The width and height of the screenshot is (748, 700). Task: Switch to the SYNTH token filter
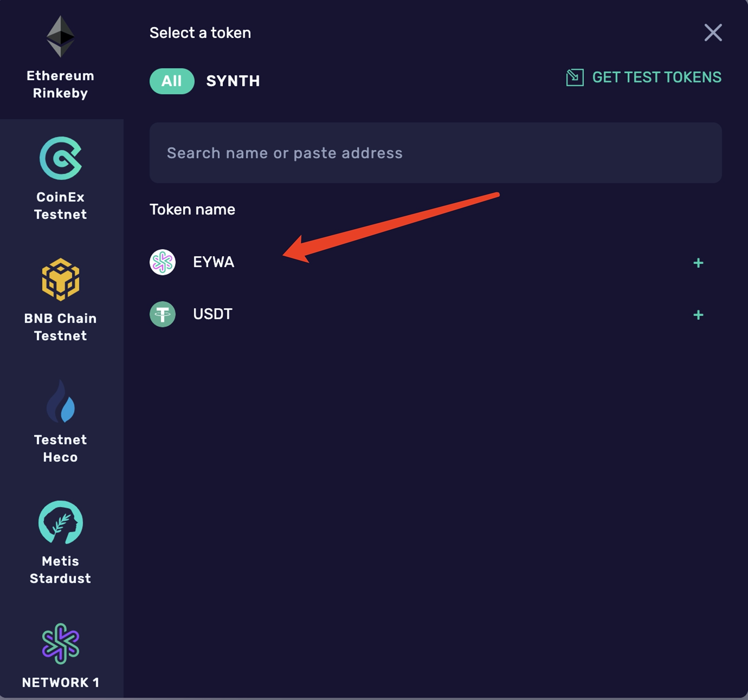pos(233,81)
